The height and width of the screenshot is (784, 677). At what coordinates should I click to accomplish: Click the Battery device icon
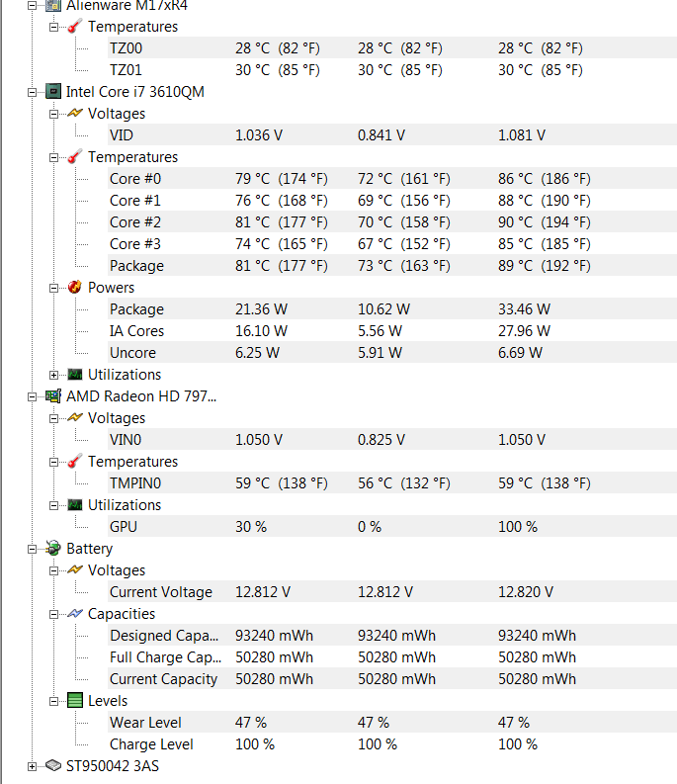pos(52,549)
